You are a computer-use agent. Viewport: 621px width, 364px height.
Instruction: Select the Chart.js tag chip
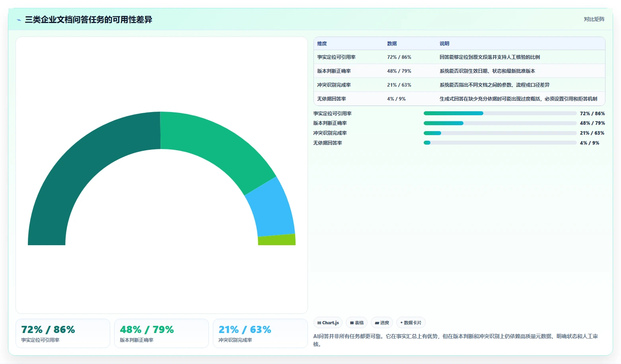coord(328,323)
